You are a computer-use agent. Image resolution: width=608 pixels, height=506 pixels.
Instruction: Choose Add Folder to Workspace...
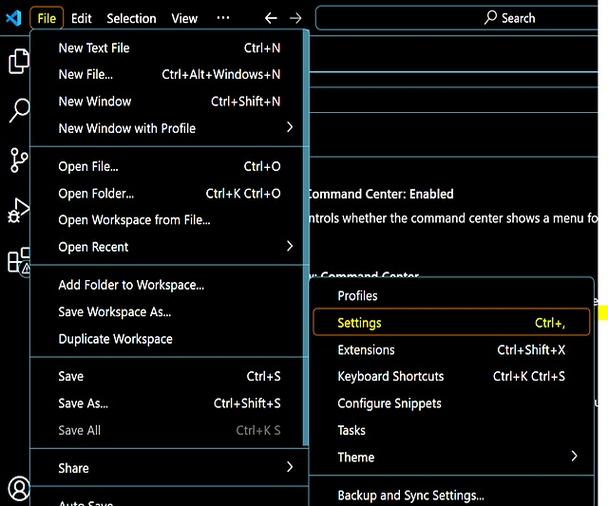[x=169, y=285]
